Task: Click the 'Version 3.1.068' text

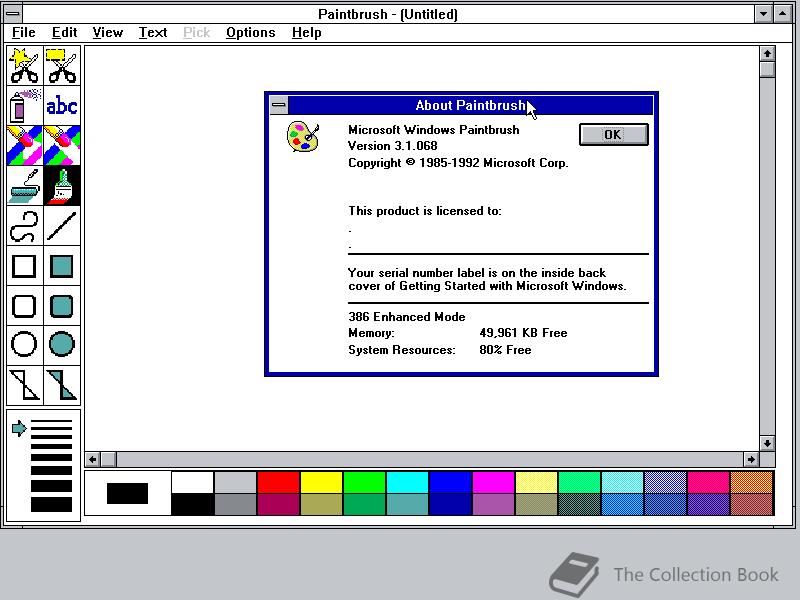Action: pyautogui.click(x=392, y=146)
